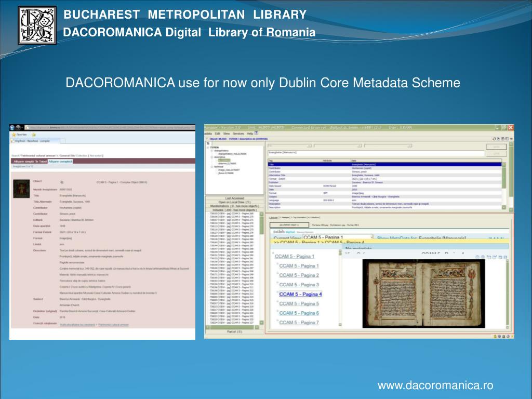The image size is (532, 399).
Task: Click the Bucharest Metropolitan Library logo
Action: point(37,25)
